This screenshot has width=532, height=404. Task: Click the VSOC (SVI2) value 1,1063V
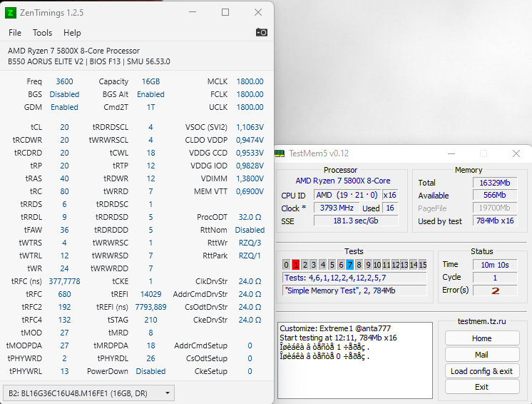coord(250,127)
